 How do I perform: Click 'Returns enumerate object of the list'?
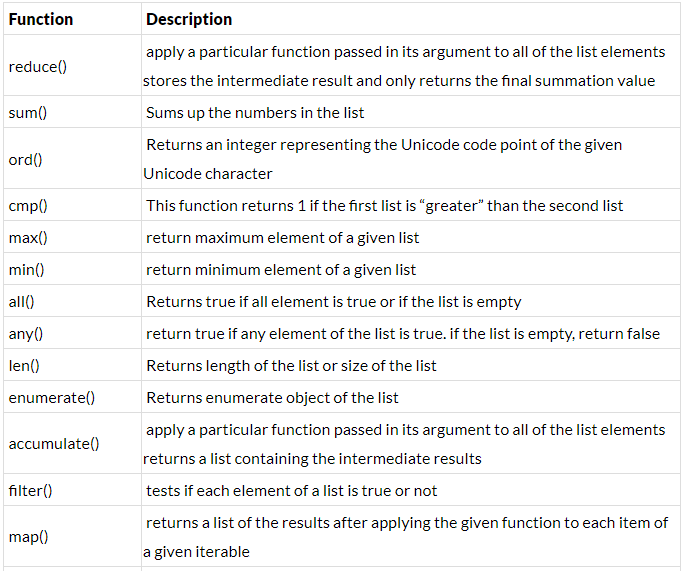coord(273,398)
